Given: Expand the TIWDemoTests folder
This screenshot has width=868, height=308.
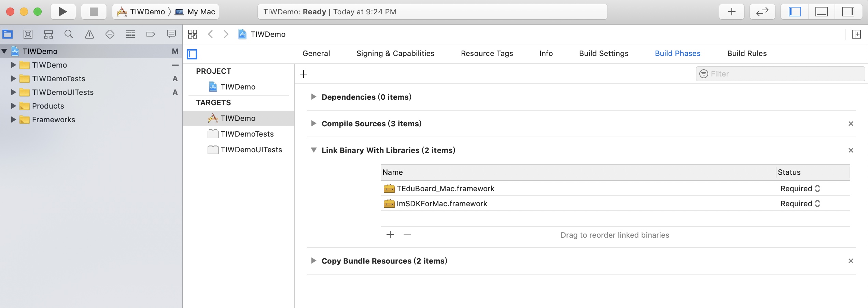Looking at the screenshot, I should pyautogui.click(x=13, y=79).
